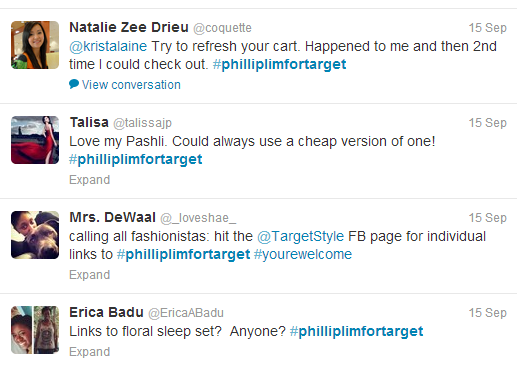Open Erica Badu's profile picture
517x368 pixels.
pos(35,330)
